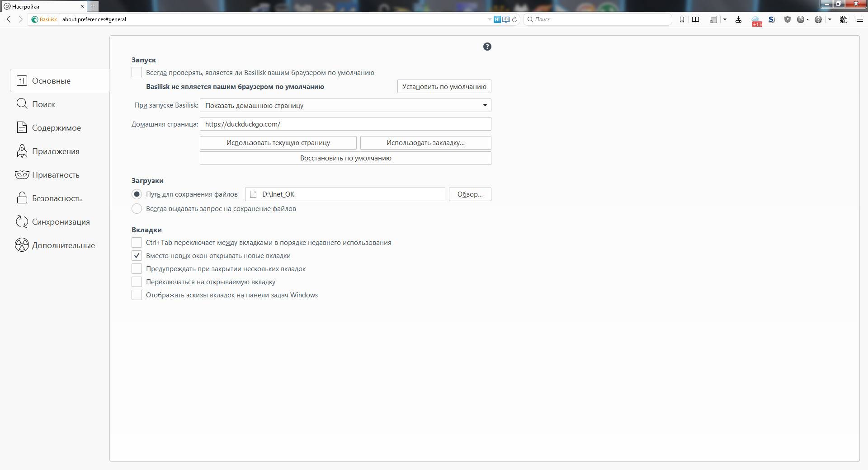The image size is (868, 470).
Task: Click Установить по умолчанию button
Action: [x=444, y=86]
